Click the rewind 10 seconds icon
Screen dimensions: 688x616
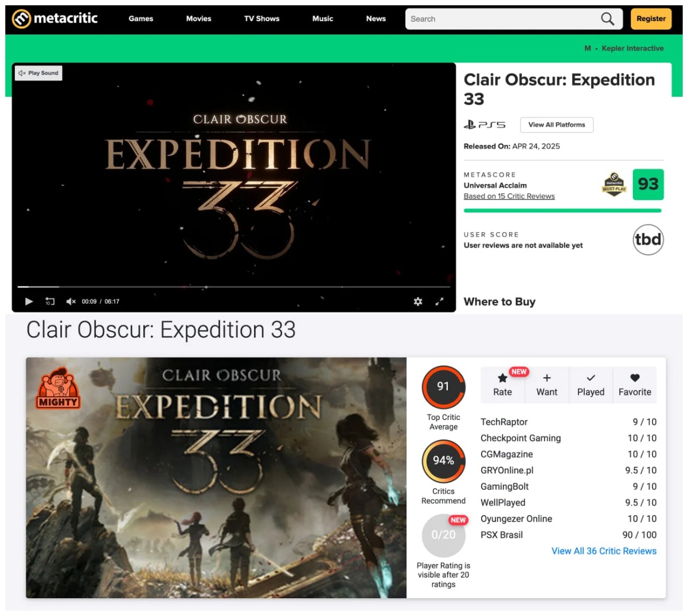50,301
